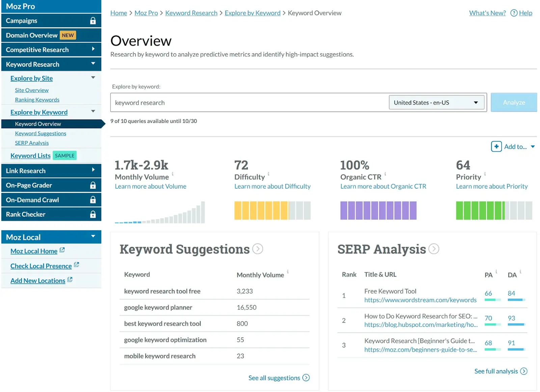The height and width of the screenshot is (392, 540).
Task: Open Keyword Suggestions via its circle arrow icon
Action: click(258, 249)
